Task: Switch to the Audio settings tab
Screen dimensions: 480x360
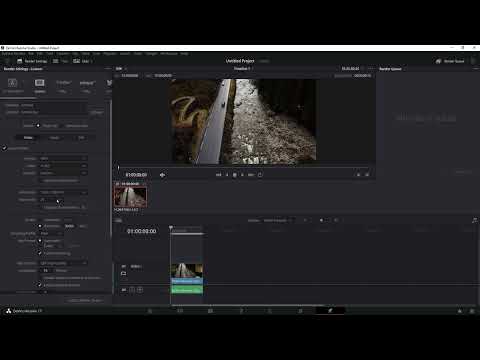Action: point(55,137)
